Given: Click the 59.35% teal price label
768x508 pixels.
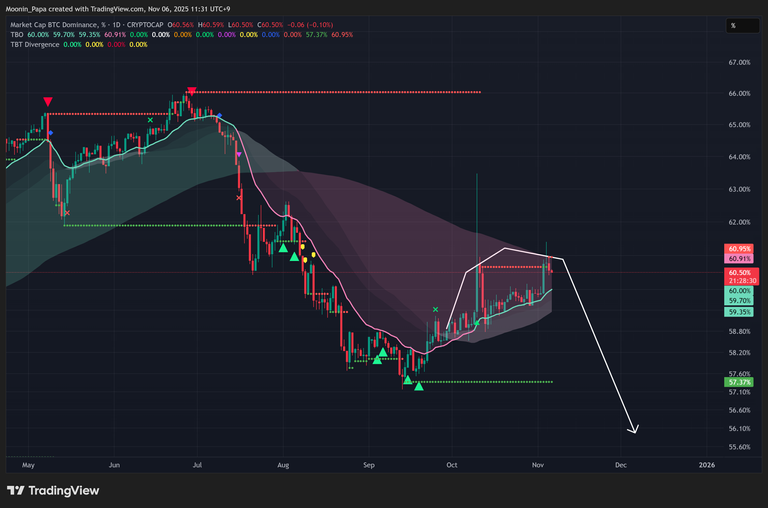Looking at the screenshot, I should coord(739,311).
